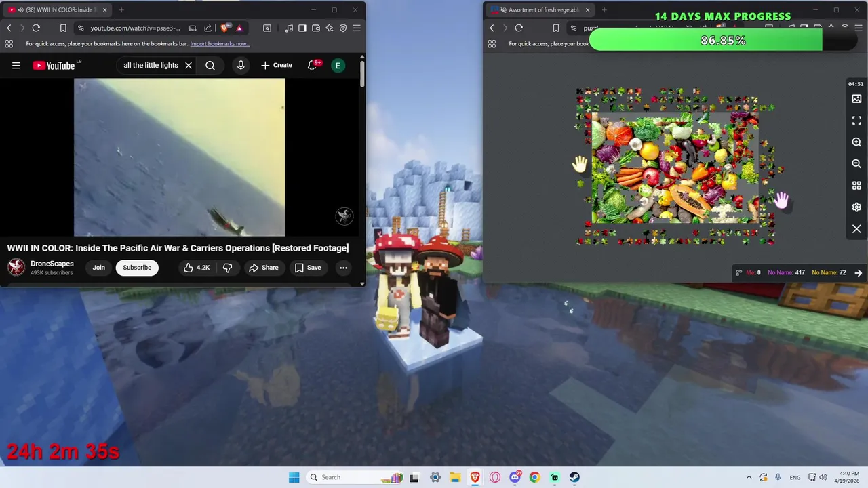Click the Windows taskbar Search box
Screen dimensions: 868x488
354,477
